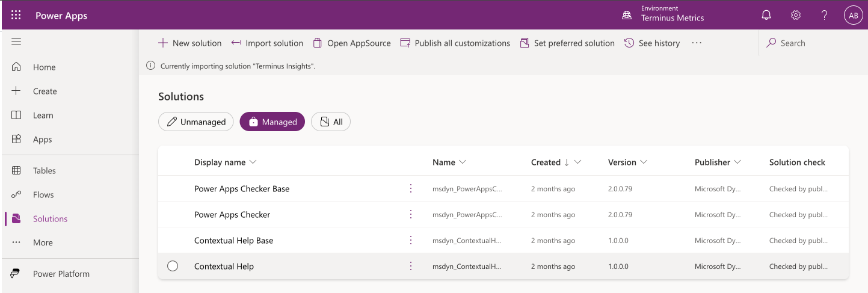868x293 pixels.
Task: Open Power Apps Checker solution
Action: pos(232,215)
